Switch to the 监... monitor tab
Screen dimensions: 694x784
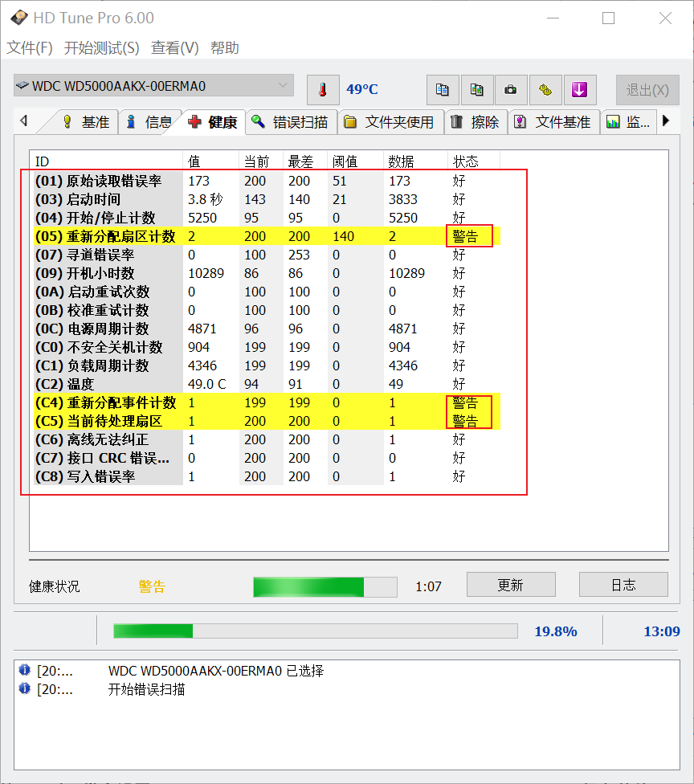tap(628, 122)
